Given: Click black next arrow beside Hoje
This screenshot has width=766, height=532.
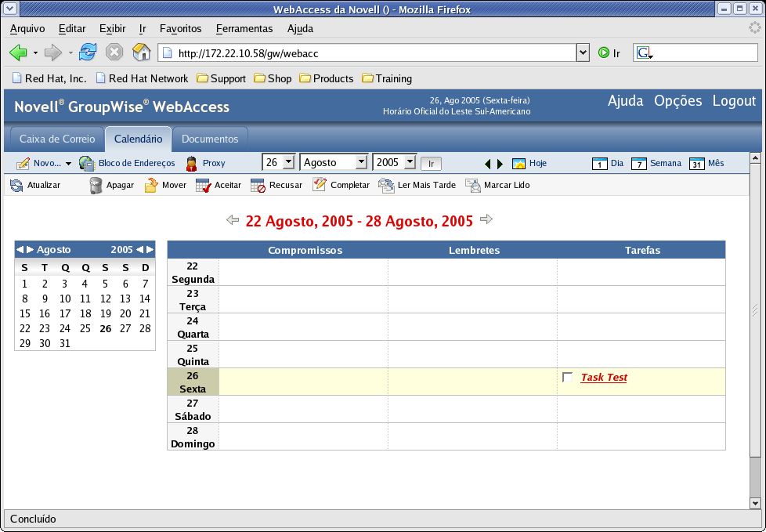Looking at the screenshot, I should point(500,164).
